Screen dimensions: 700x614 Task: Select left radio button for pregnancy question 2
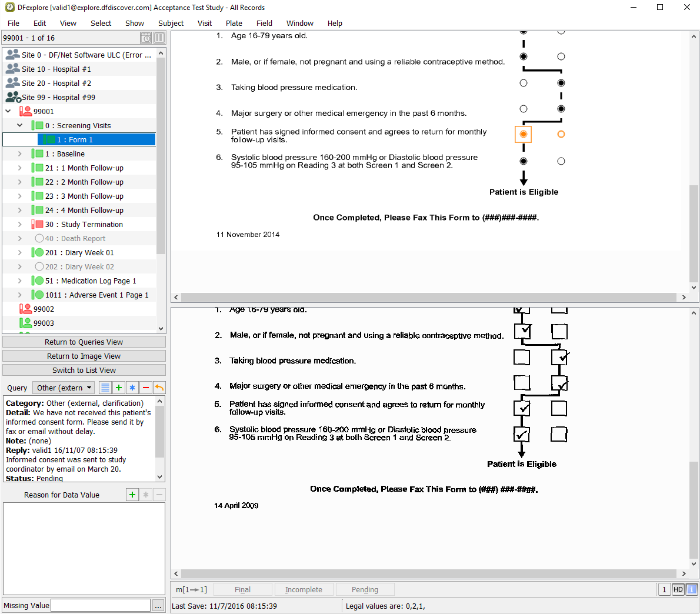(x=524, y=56)
